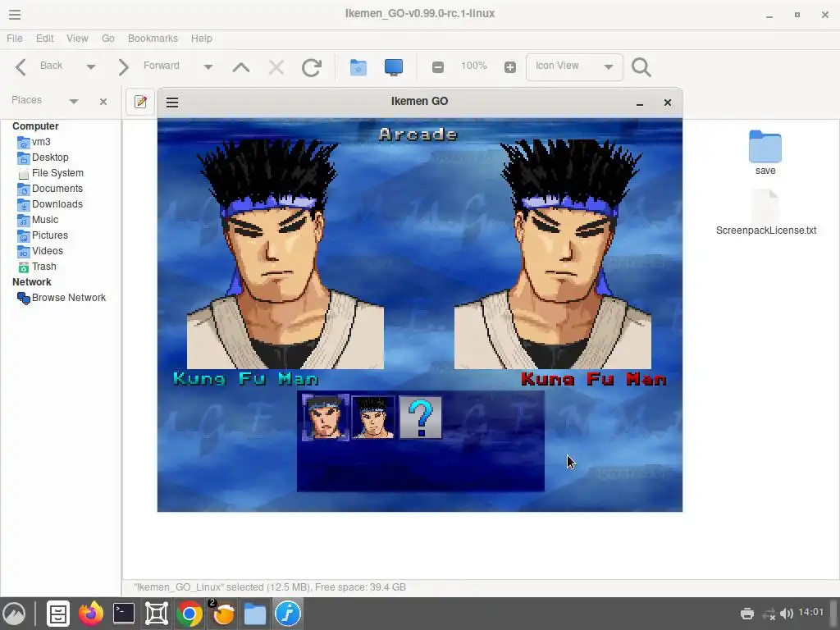Open the File menu

tap(15, 39)
